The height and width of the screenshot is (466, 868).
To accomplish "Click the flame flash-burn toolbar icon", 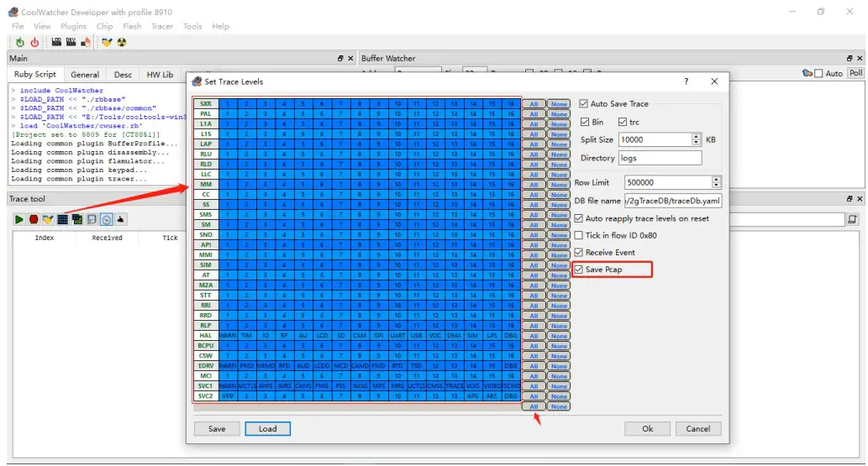I will [86, 42].
